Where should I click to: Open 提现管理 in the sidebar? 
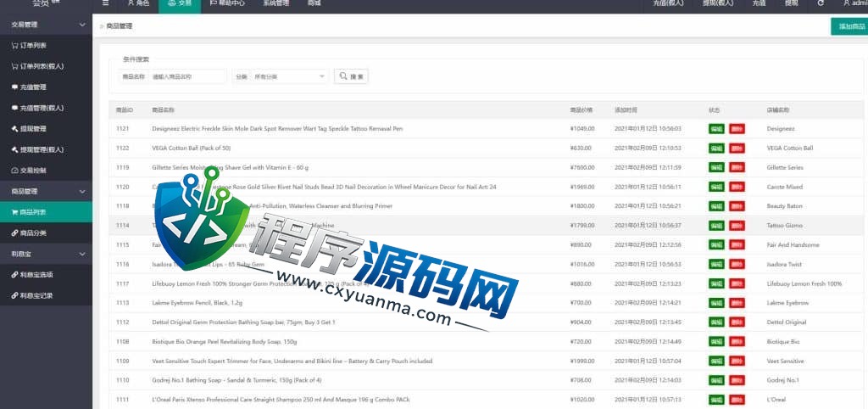pos(46,129)
